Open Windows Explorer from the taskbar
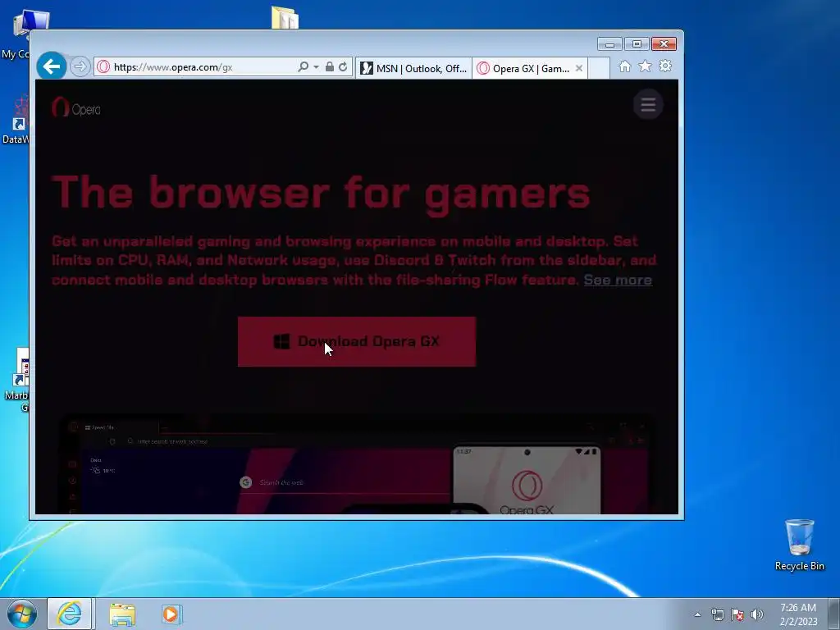Viewport: 840px width, 630px height. 122,614
